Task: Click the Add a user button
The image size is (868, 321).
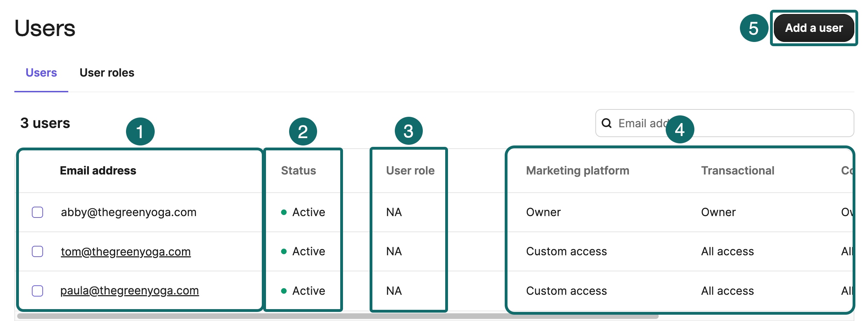Action: 813,28
